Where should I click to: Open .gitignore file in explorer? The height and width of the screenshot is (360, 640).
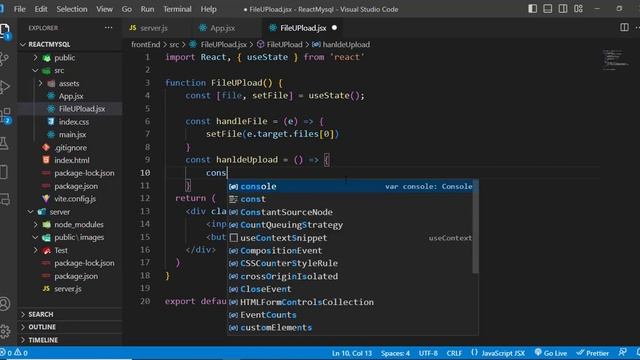tap(70, 147)
